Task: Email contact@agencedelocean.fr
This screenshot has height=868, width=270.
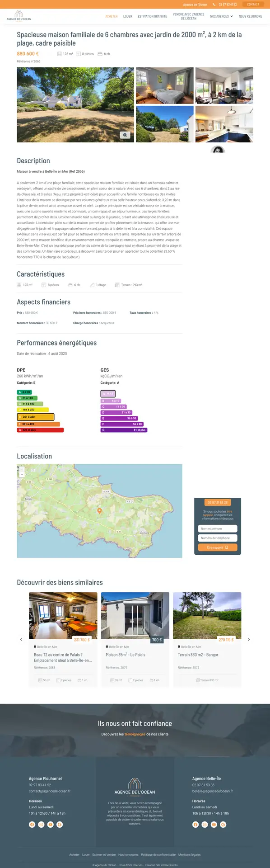Action: (50, 791)
